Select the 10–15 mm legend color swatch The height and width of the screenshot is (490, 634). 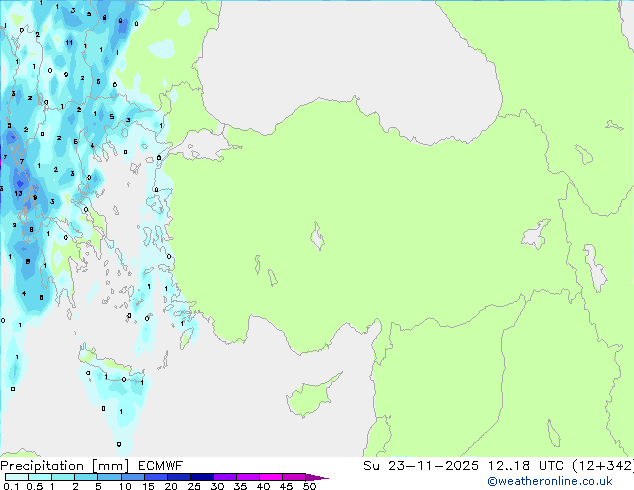coord(132,477)
